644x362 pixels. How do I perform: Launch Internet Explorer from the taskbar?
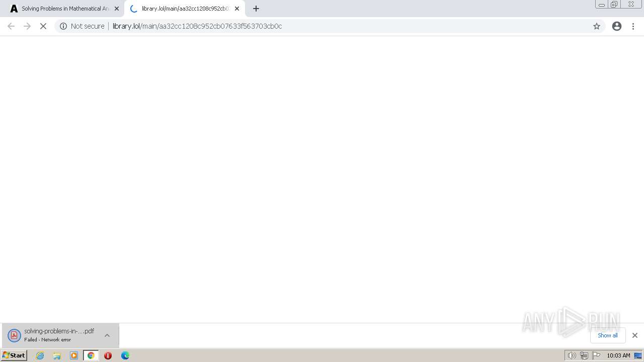(40, 355)
